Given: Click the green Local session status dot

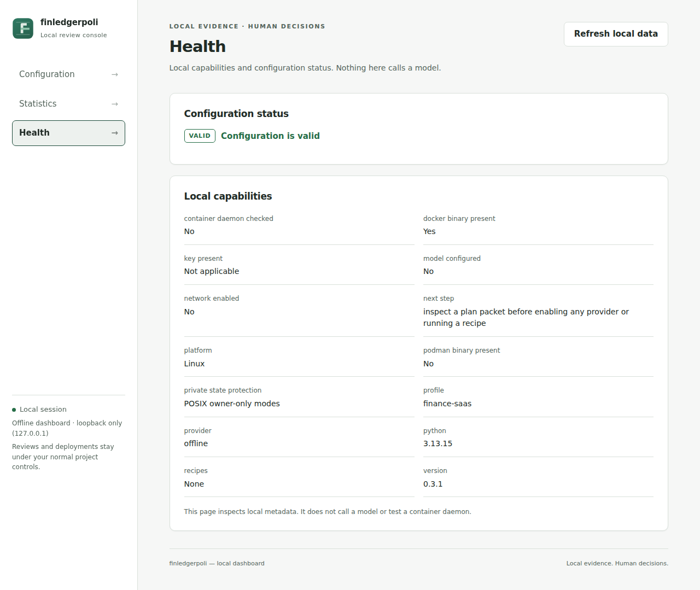Looking at the screenshot, I should pos(14,410).
